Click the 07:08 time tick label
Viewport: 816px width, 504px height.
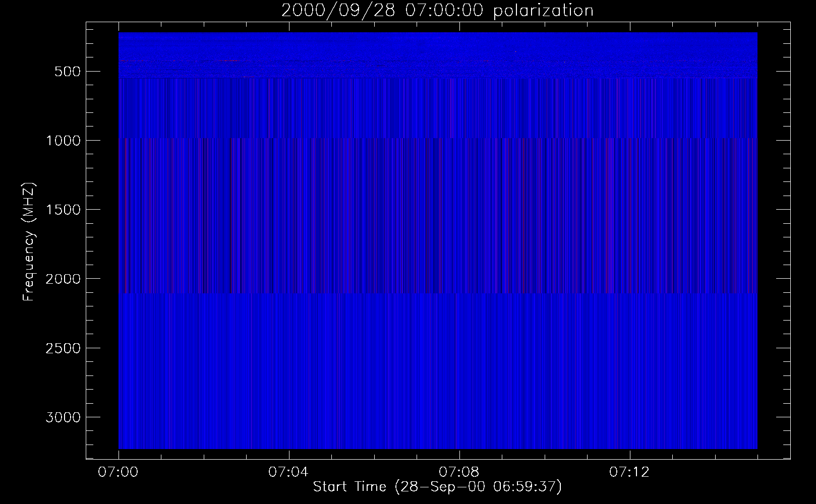(459, 472)
